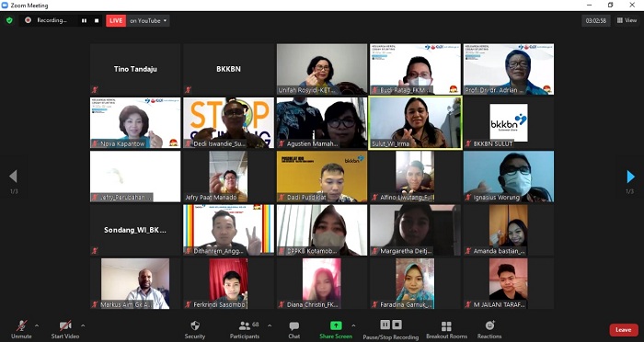
Task: Expand video options arrow beside Start Video
Action: click(83, 326)
